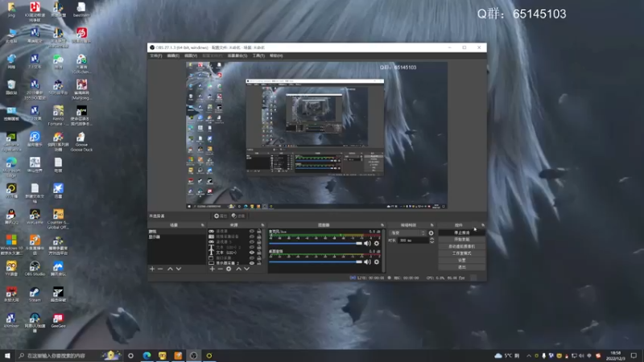The height and width of the screenshot is (362, 644).
Task: Open the 文件(F) menu in OBS
Action: (155, 56)
